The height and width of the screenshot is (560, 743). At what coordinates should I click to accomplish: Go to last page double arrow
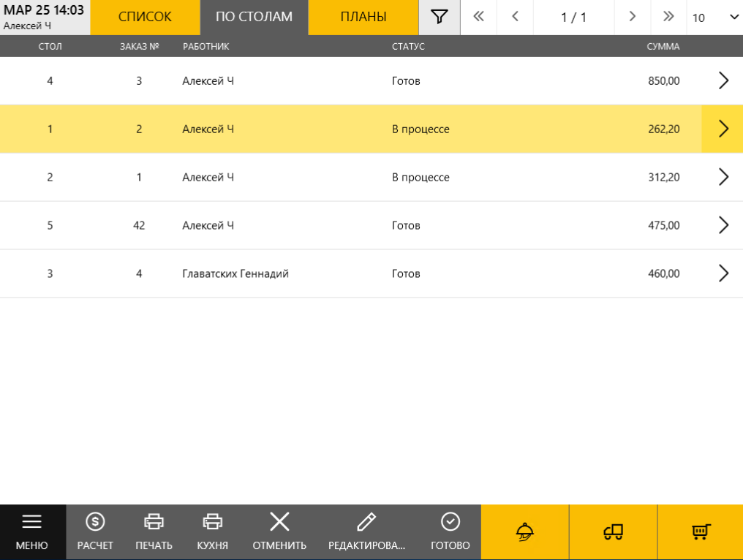[668, 17]
